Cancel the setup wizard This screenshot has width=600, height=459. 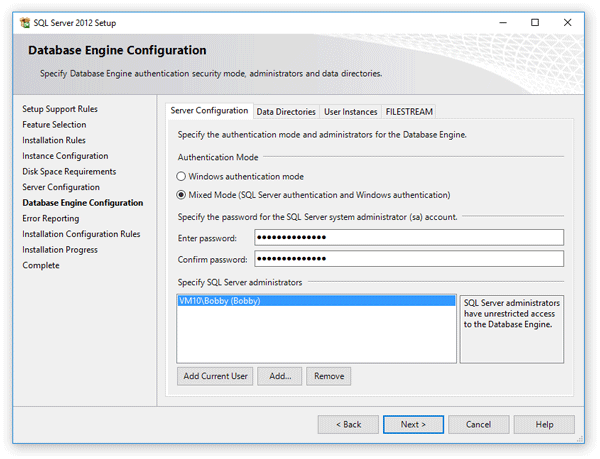coord(479,425)
